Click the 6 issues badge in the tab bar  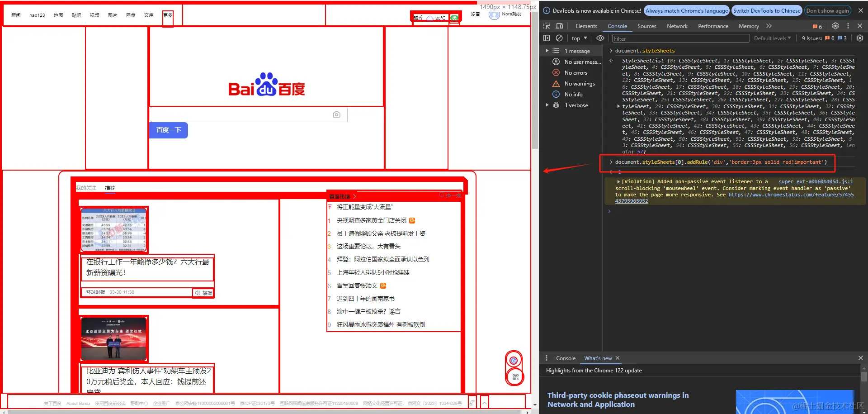pos(817,26)
